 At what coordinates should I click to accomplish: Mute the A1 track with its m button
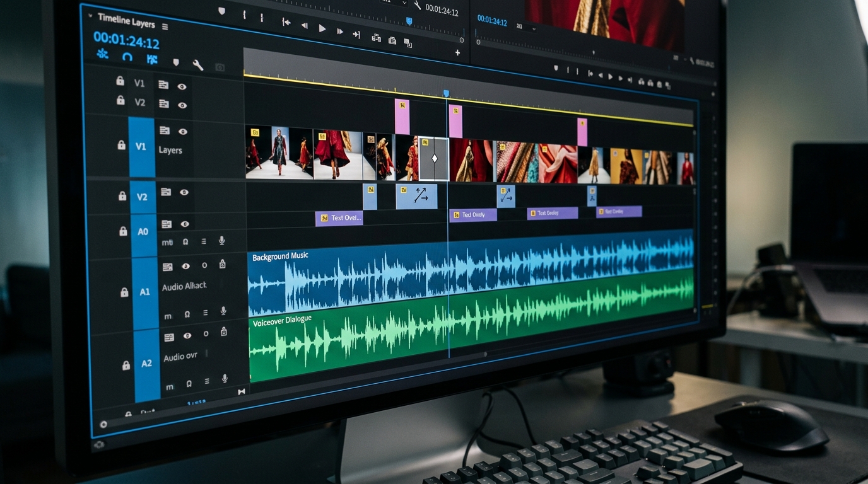point(168,316)
